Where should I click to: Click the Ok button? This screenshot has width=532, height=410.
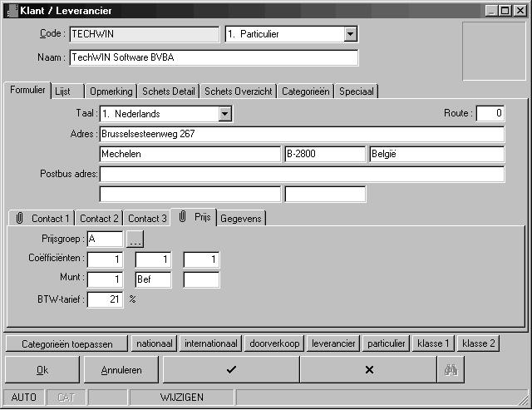[42, 369]
